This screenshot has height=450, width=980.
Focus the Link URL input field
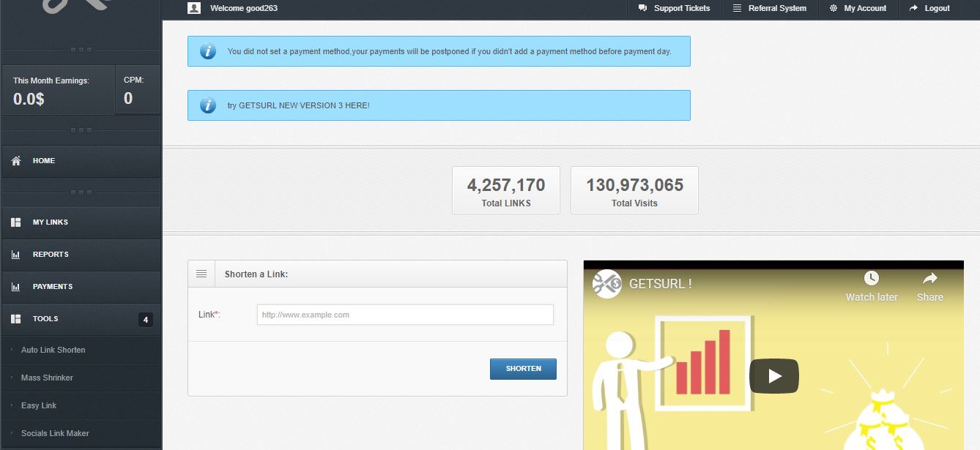coord(405,315)
